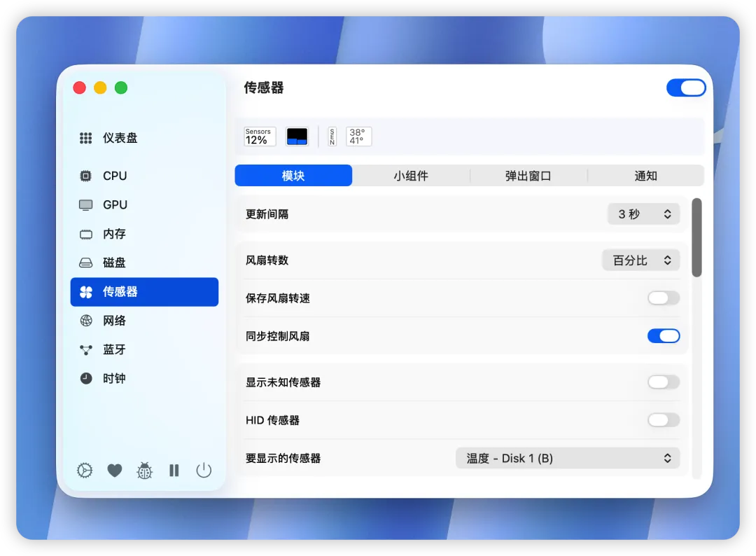Screen dimensions: 756x556
Task: Click the yellow minimize window button
Action: click(100, 88)
